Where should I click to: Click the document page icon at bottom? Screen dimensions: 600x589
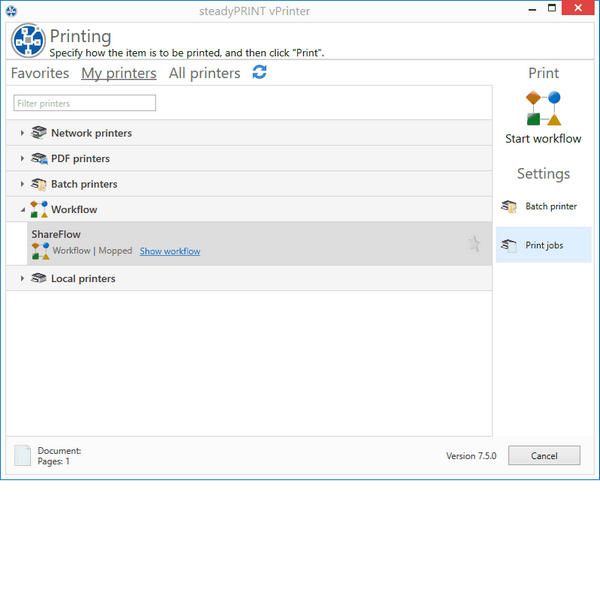coord(23,455)
